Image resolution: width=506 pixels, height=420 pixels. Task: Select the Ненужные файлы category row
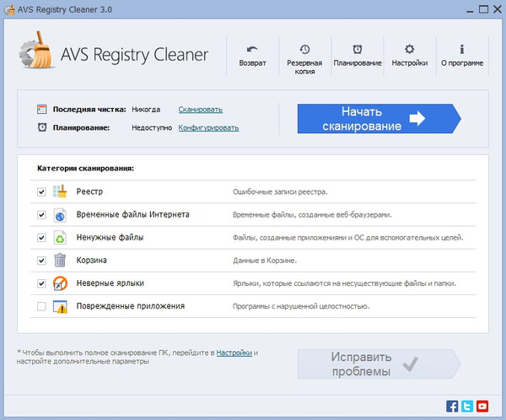110,238
